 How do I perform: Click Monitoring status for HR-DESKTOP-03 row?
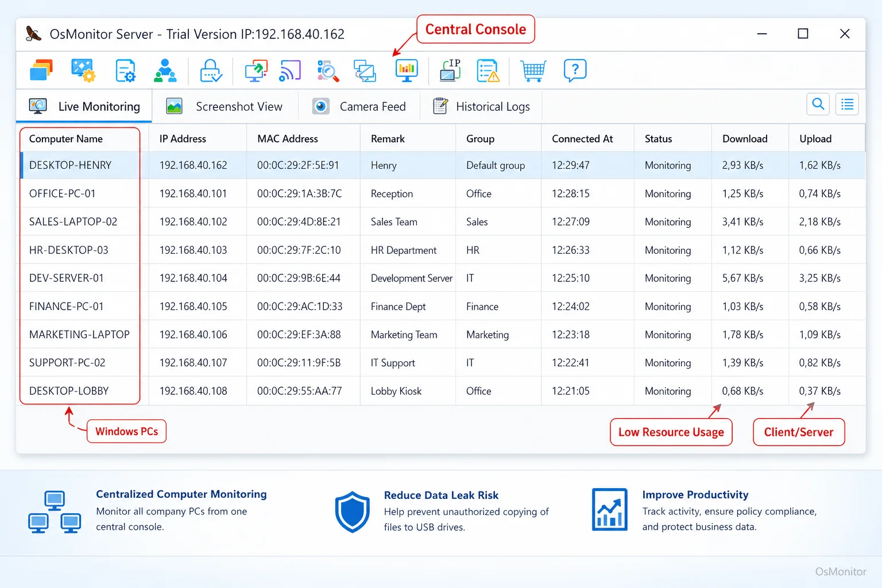click(667, 250)
